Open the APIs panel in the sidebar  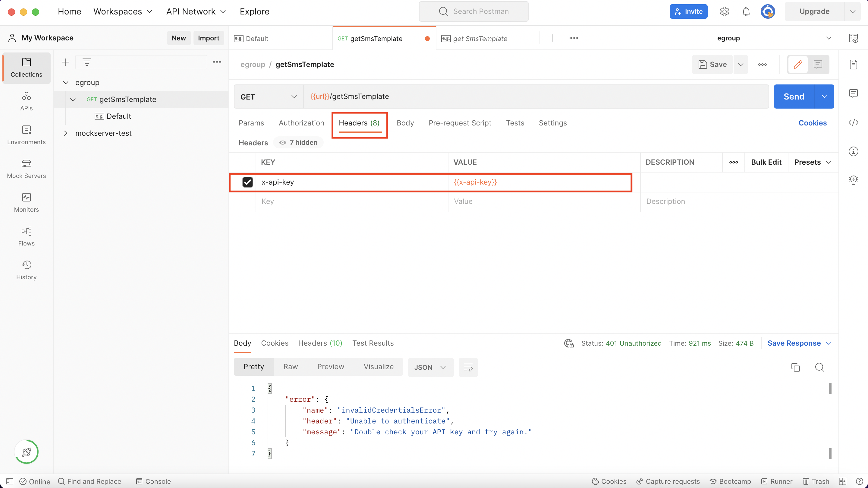pos(26,101)
